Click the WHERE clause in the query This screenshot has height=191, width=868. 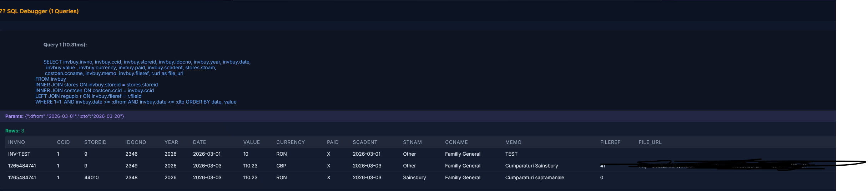(136, 102)
